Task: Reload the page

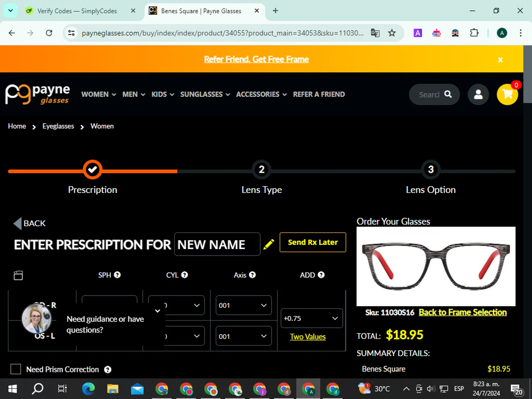Action: coord(49,33)
